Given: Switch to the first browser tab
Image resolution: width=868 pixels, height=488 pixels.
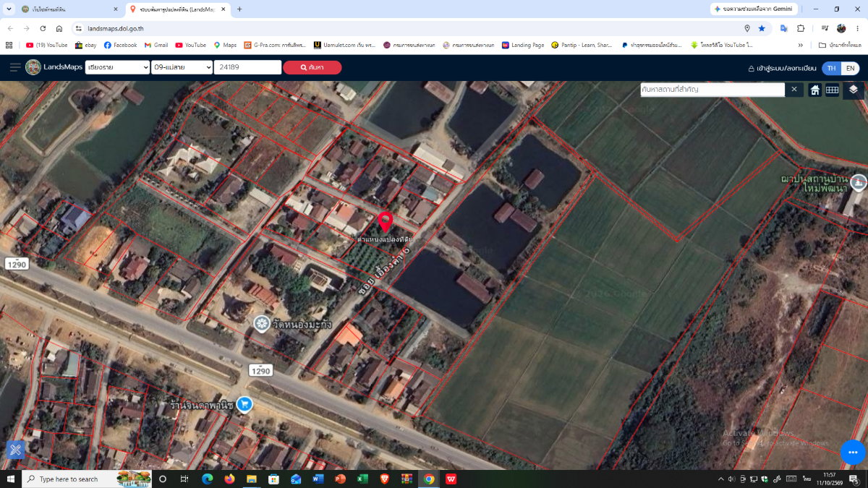Looking at the screenshot, I should pos(69,9).
